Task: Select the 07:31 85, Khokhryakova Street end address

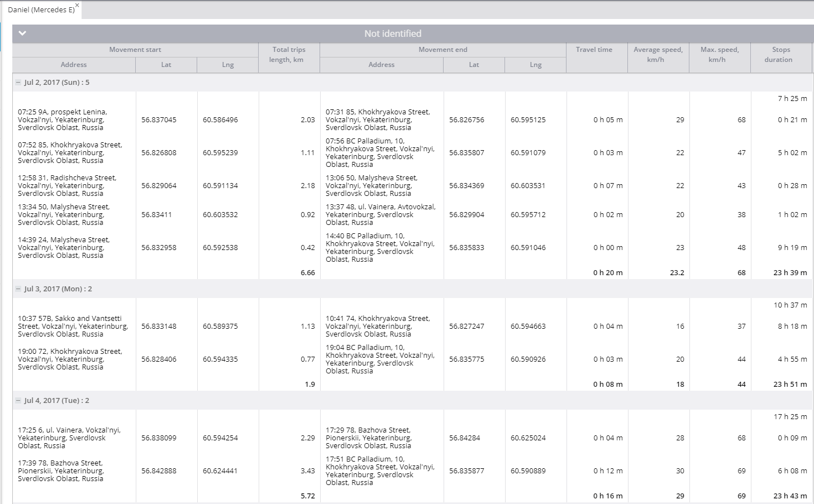Action: (378, 120)
